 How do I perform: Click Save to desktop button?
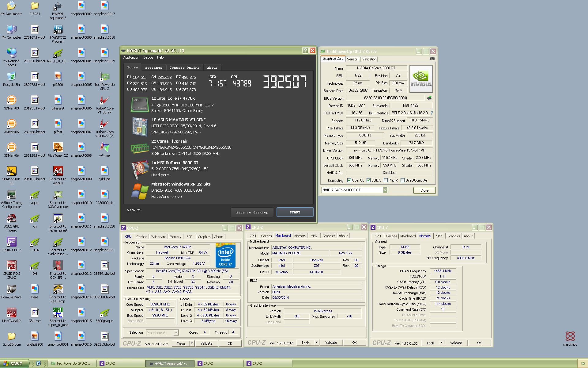(252, 212)
